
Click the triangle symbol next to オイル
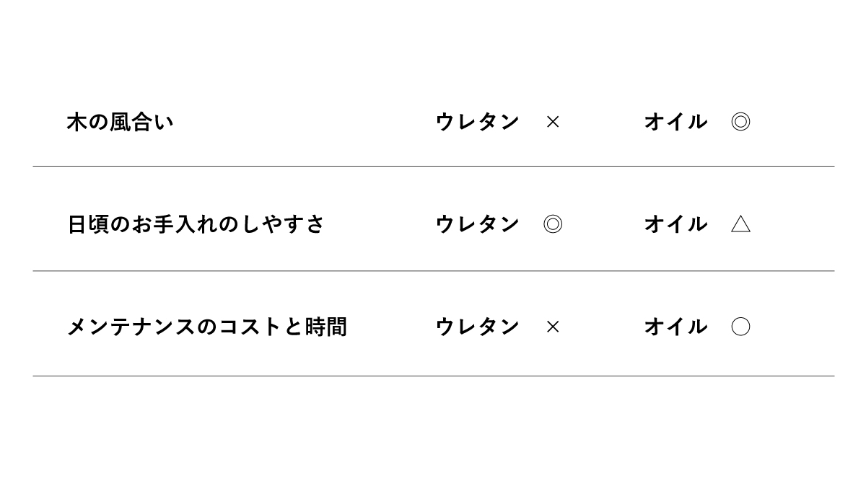pos(740,224)
